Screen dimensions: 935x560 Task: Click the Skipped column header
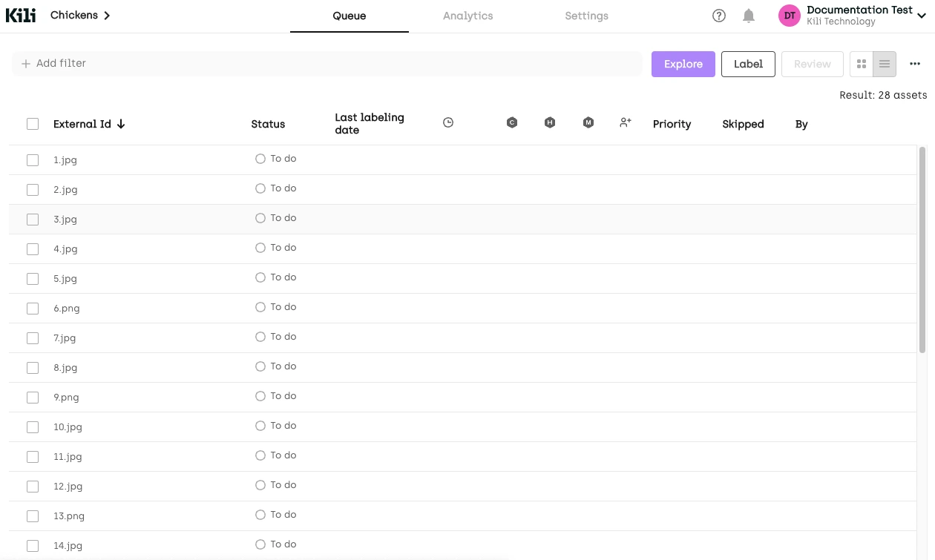(743, 124)
